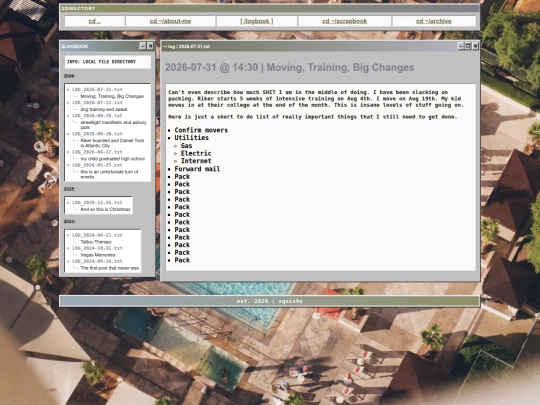Click the 'Internet' sub-item
Screen dimensions: 540x405
(x=196, y=161)
